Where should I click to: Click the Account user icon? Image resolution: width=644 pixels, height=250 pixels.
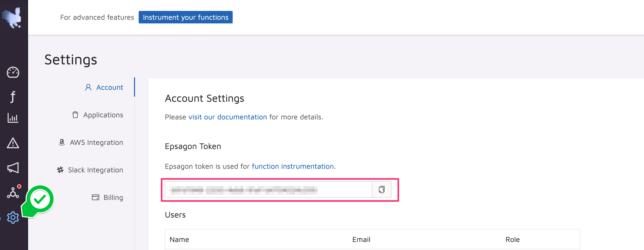coord(88,87)
